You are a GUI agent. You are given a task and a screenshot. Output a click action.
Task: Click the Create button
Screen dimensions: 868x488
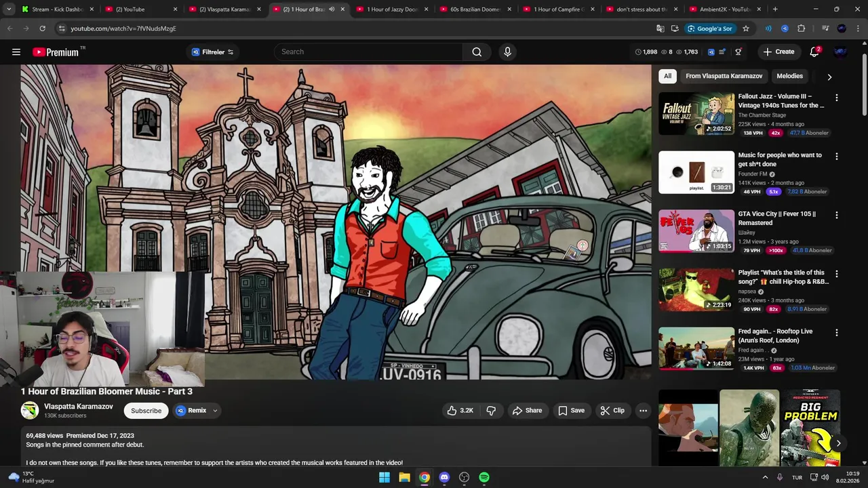pyautogui.click(x=778, y=52)
